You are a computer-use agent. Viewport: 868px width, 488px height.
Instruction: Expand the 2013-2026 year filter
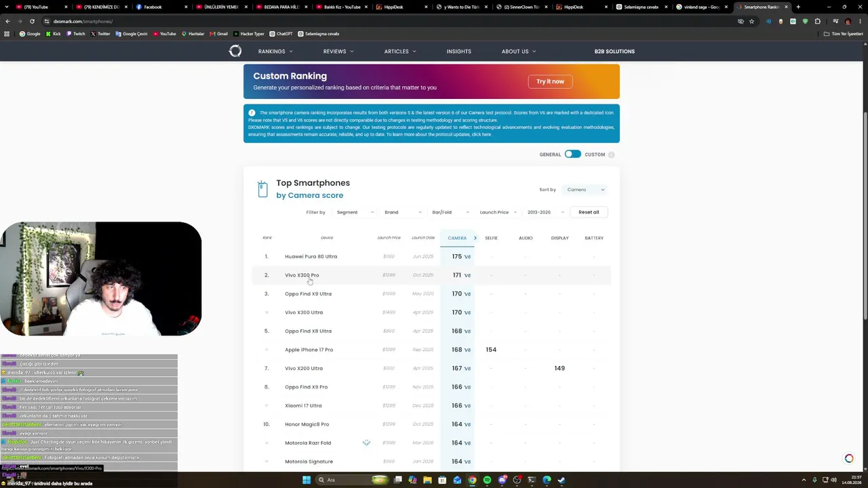pyautogui.click(x=546, y=212)
